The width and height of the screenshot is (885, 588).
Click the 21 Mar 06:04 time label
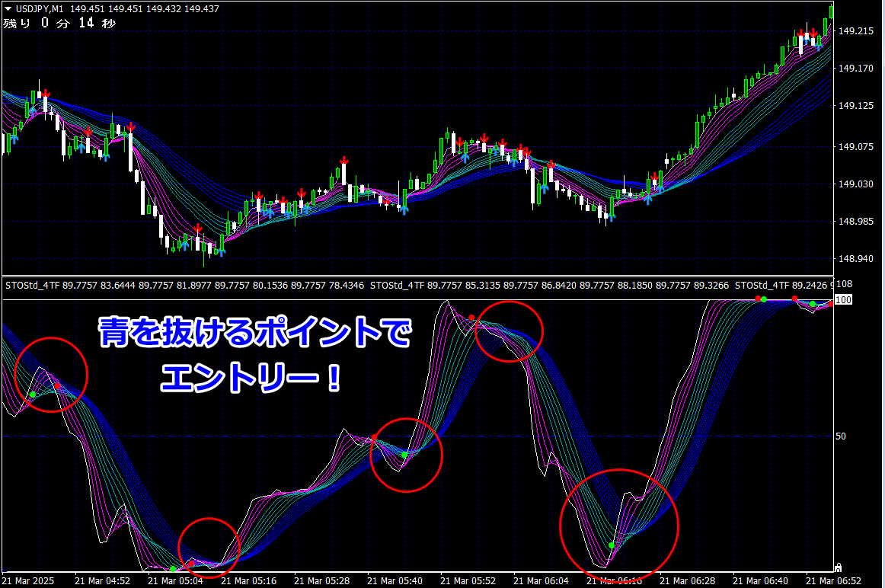tap(541, 580)
